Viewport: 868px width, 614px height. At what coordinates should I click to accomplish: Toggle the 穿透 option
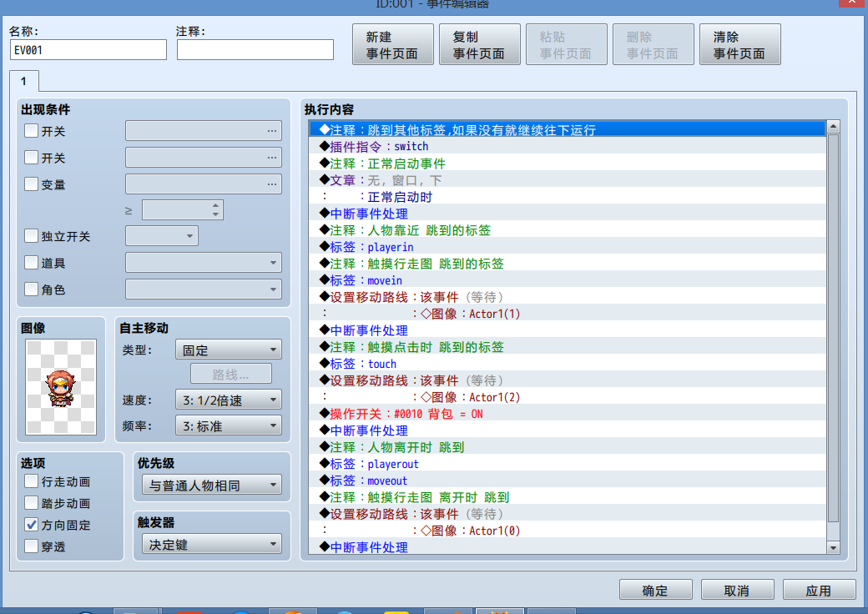click(x=32, y=546)
